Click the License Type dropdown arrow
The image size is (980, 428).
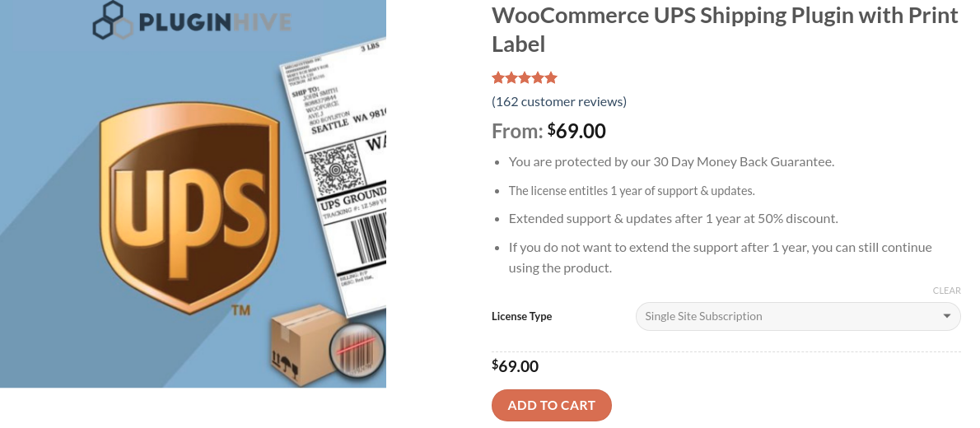(946, 316)
